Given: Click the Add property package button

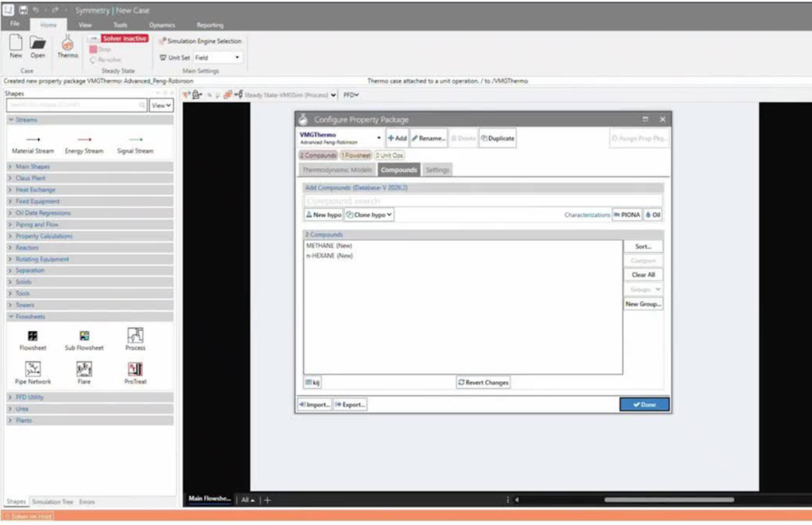Looking at the screenshot, I should point(397,138).
